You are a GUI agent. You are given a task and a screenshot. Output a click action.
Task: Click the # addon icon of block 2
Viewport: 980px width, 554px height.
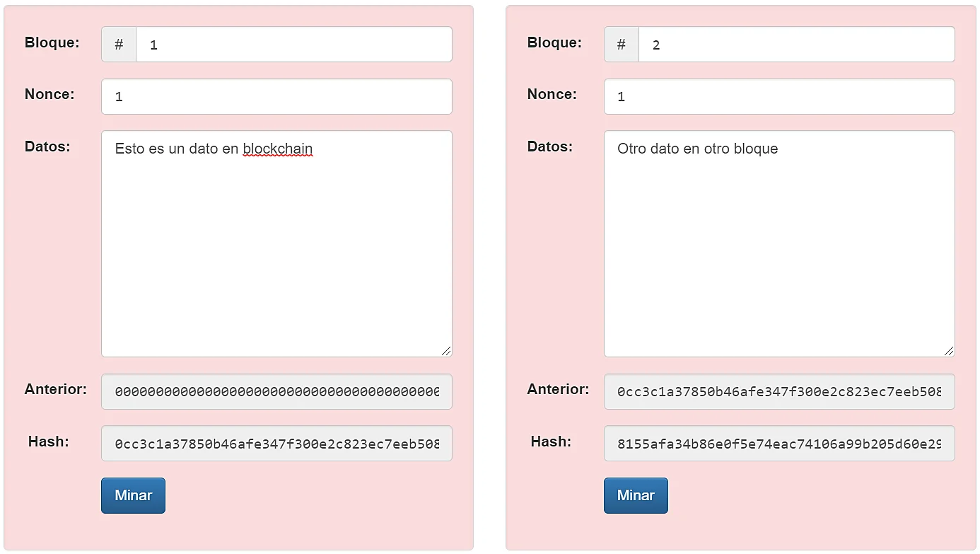pyautogui.click(x=622, y=45)
